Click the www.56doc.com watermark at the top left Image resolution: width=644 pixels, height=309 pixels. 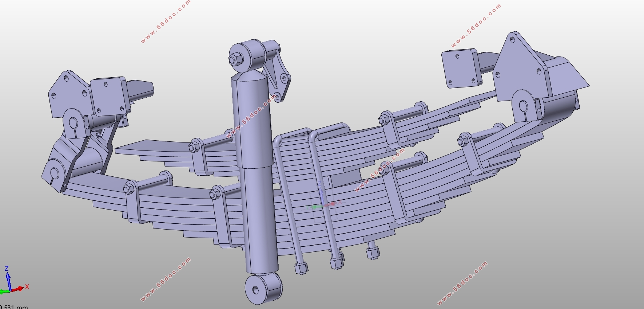[166, 21]
